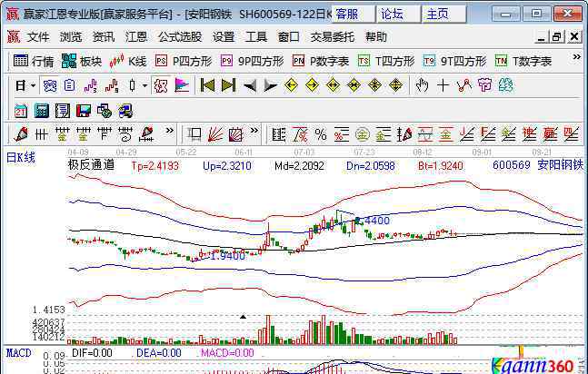The height and width of the screenshot is (374, 588).
Task: Click the percent % tool icon
Action: tap(321, 134)
